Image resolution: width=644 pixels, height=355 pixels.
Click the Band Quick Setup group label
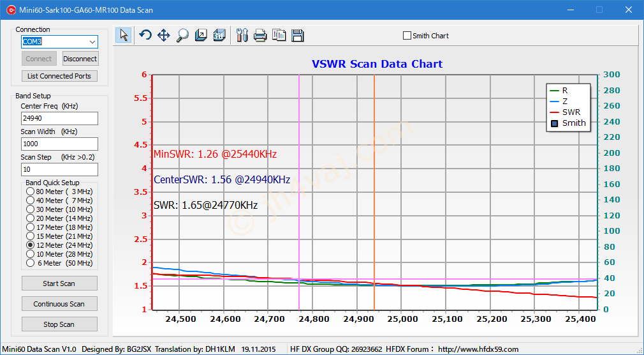point(52,183)
